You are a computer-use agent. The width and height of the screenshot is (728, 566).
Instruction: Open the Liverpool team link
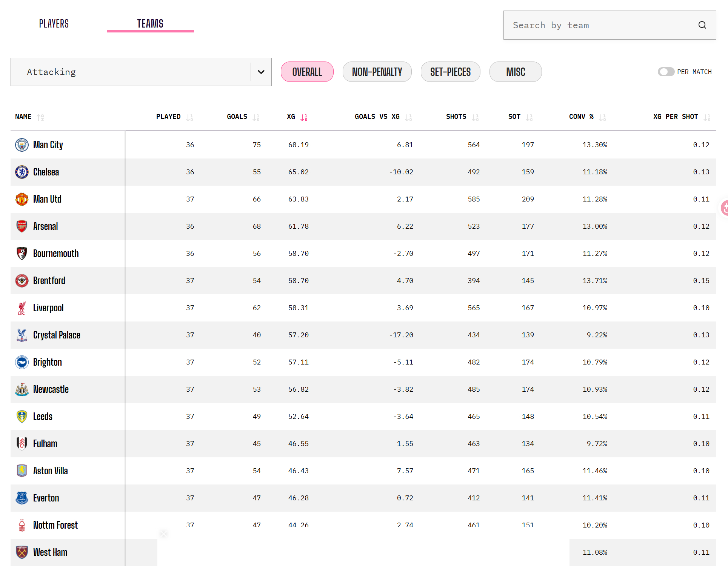(48, 308)
